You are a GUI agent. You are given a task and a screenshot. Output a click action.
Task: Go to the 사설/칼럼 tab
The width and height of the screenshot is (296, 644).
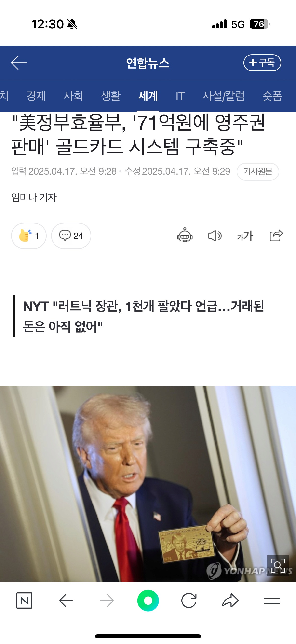point(224,96)
